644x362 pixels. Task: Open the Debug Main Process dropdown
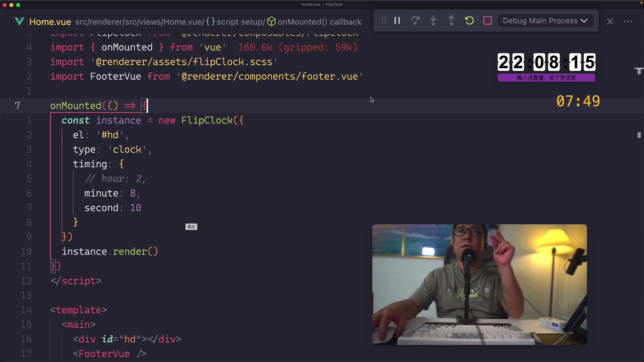(x=545, y=21)
